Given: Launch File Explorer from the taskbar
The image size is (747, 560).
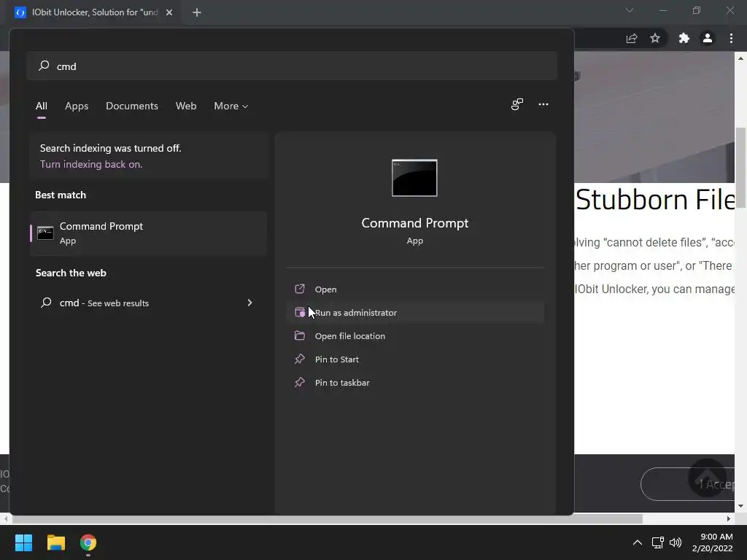Looking at the screenshot, I should click(55, 542).
